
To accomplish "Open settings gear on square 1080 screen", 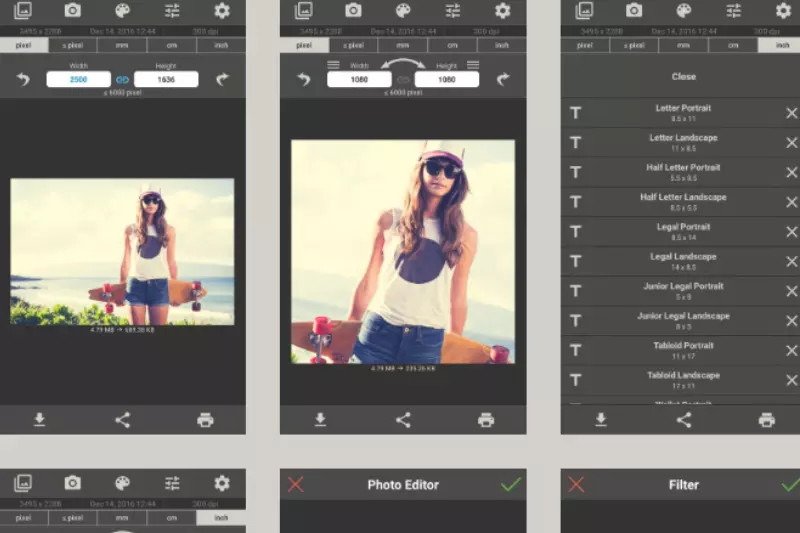I will click(503, 11).
